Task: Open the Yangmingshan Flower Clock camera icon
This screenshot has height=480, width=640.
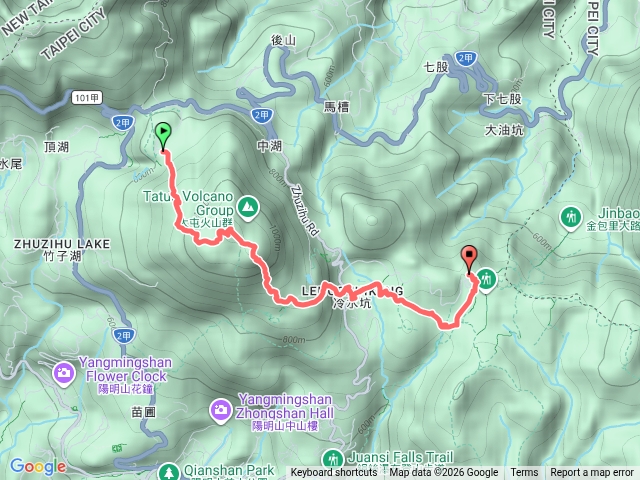Action: 64,373
